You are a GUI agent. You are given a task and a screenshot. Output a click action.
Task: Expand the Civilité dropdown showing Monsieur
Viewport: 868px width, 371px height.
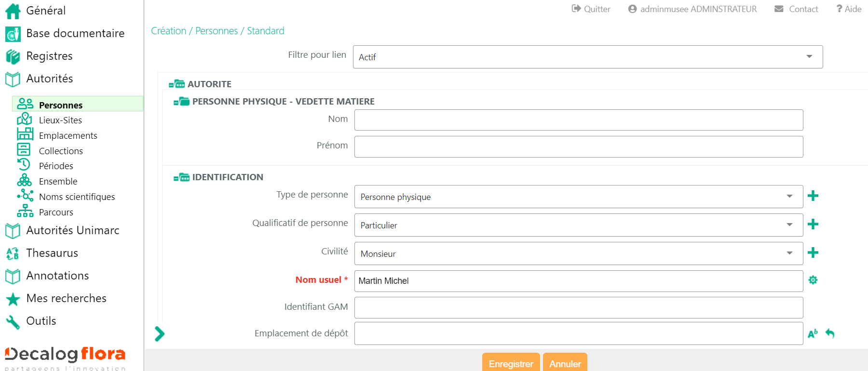tap(578, 253)
